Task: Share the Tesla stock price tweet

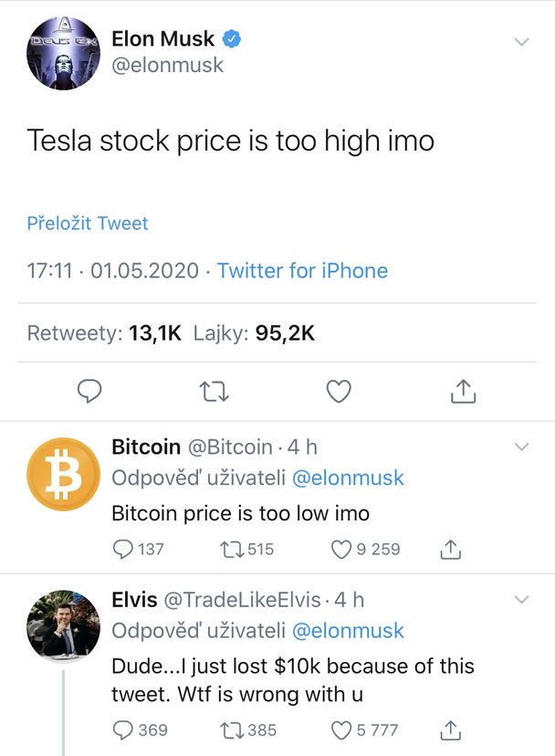Action: point(463,391)
